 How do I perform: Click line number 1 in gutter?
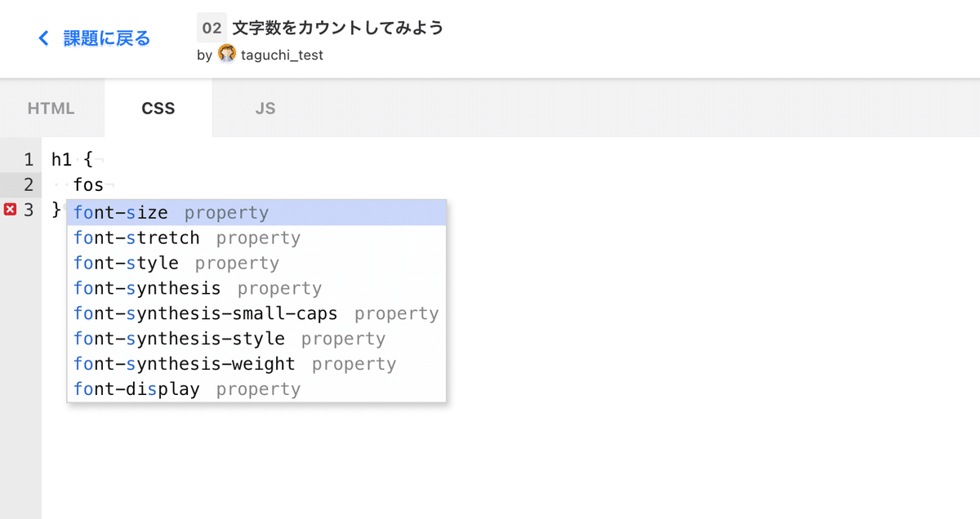coord(29,160)
